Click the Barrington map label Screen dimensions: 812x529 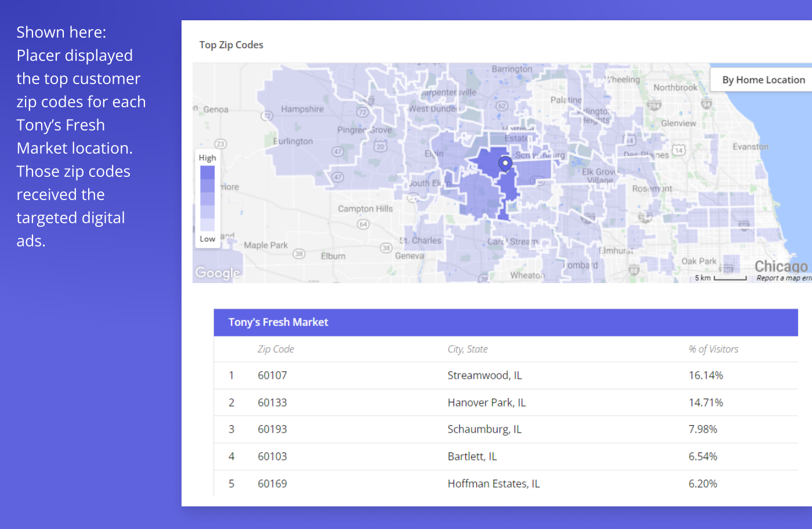[512, 69]
